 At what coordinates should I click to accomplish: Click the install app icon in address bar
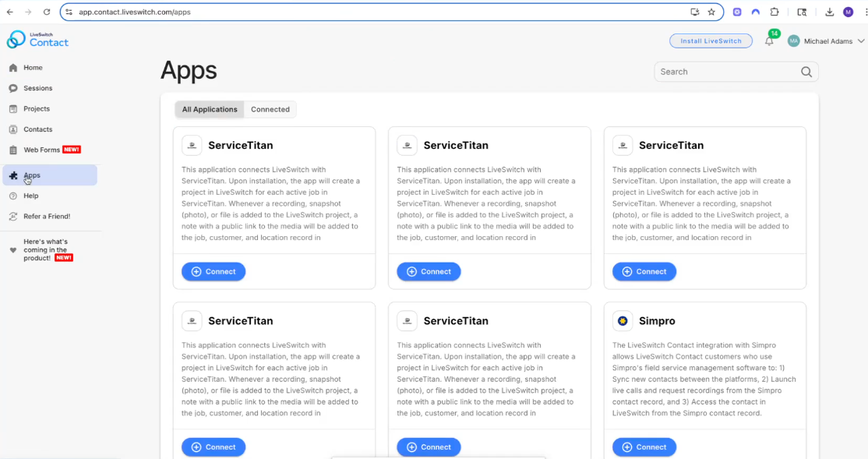click(695, 12)
